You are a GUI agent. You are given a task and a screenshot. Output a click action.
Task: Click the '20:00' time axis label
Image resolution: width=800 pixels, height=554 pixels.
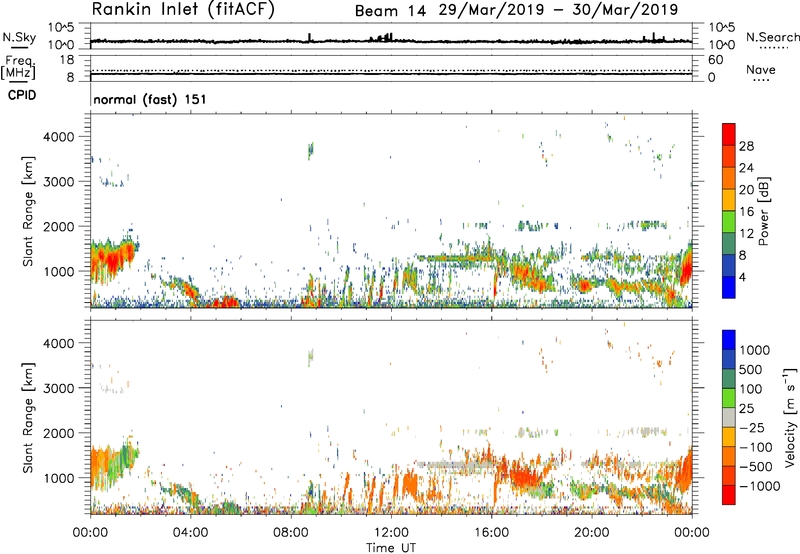click(x=591, y=533)
